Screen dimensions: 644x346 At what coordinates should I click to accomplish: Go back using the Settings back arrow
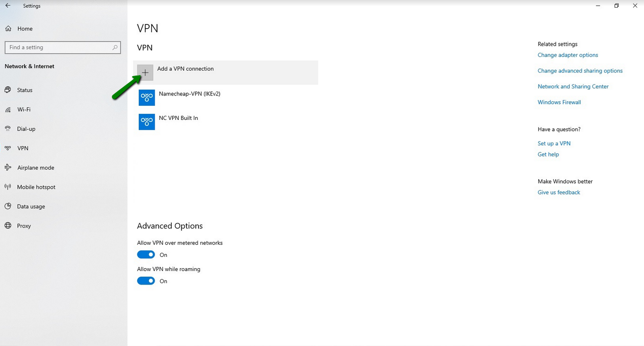click(x=8, y=6)
